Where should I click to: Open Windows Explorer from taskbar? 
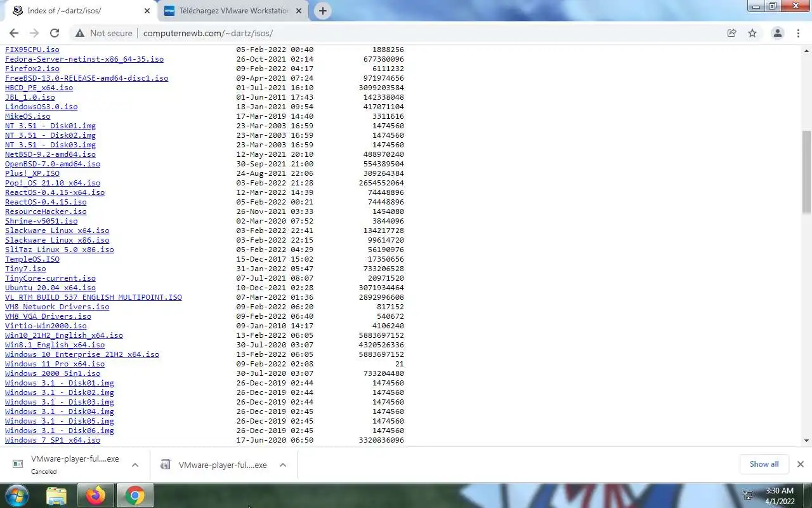click(x=56, y=495)
